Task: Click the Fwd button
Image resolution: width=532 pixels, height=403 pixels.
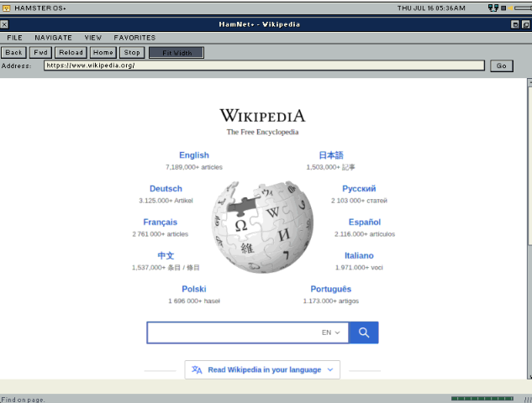Action: tap(40, 53)
